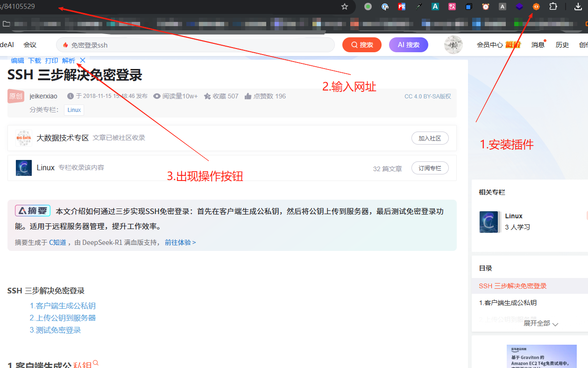
Task: Click the 编辑 plugin action
Action: click(x=17, y=61)
